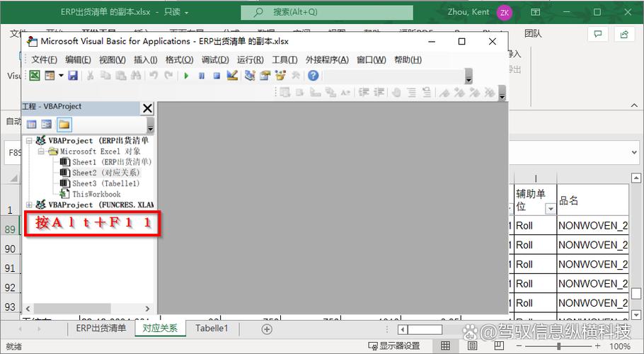Click the Paste clipboard icon
Image resolution: width=644 pixels, height=354 pixels.
click(120, 76)
